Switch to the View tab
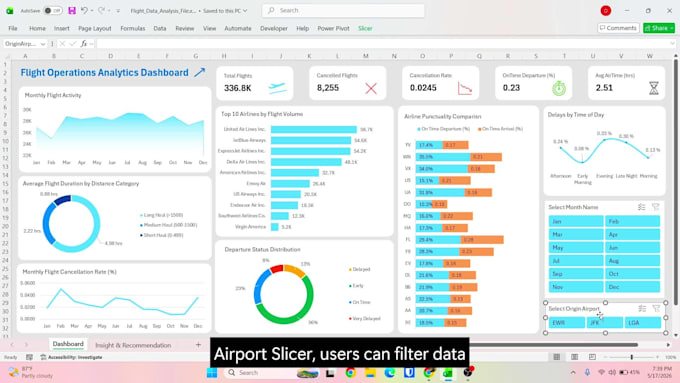The height and width of the screenshot is (383, 680). tap(209, 28)
